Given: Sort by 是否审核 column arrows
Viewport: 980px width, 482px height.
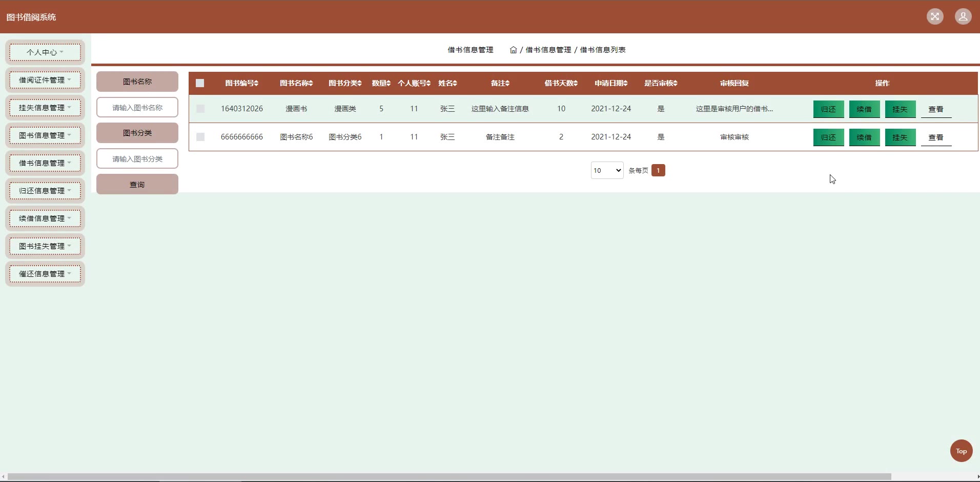Looking at the screenshot, I should pyautogui.click(x=676, y=83).
